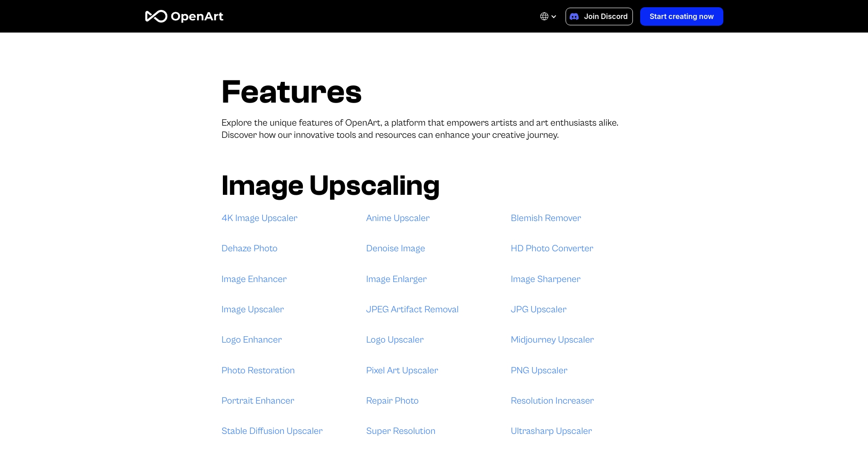Click the Photo Restoration link
This screenshot has width=868, height=452.
pyautogui.click(x=258, y=370)
